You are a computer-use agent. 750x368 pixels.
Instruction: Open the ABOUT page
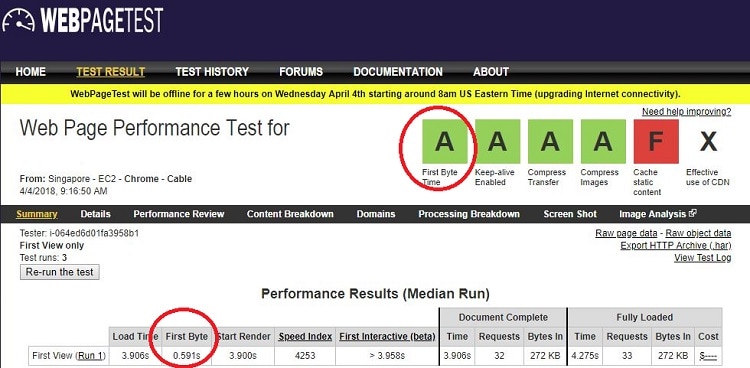[x=491, y=72]
